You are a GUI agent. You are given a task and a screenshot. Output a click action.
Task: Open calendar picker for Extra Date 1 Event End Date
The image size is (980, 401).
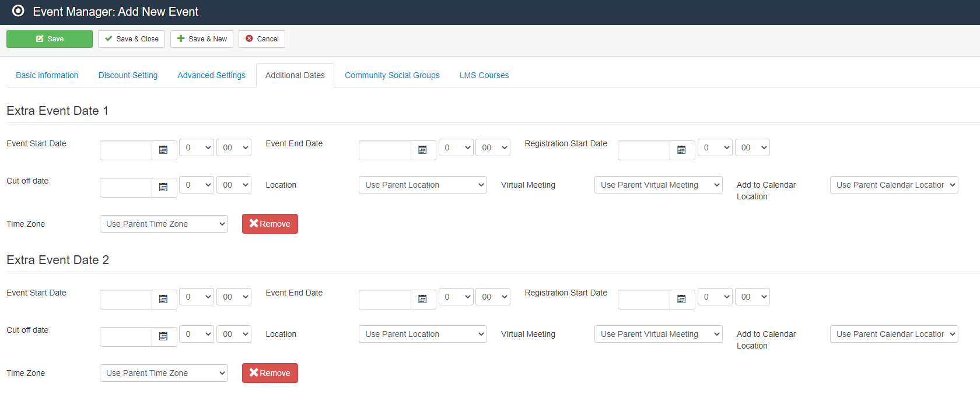[x=423, y=150]
